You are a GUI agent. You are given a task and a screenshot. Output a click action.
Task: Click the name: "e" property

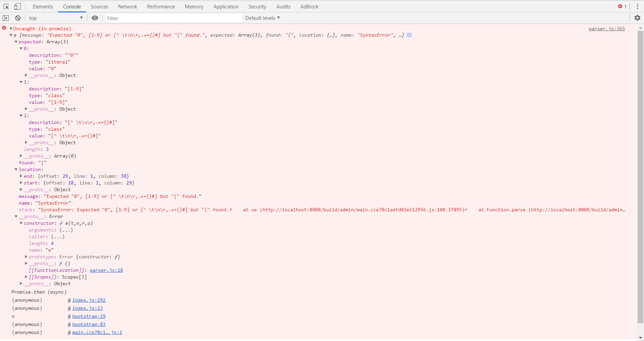click(x=41, y=250)
